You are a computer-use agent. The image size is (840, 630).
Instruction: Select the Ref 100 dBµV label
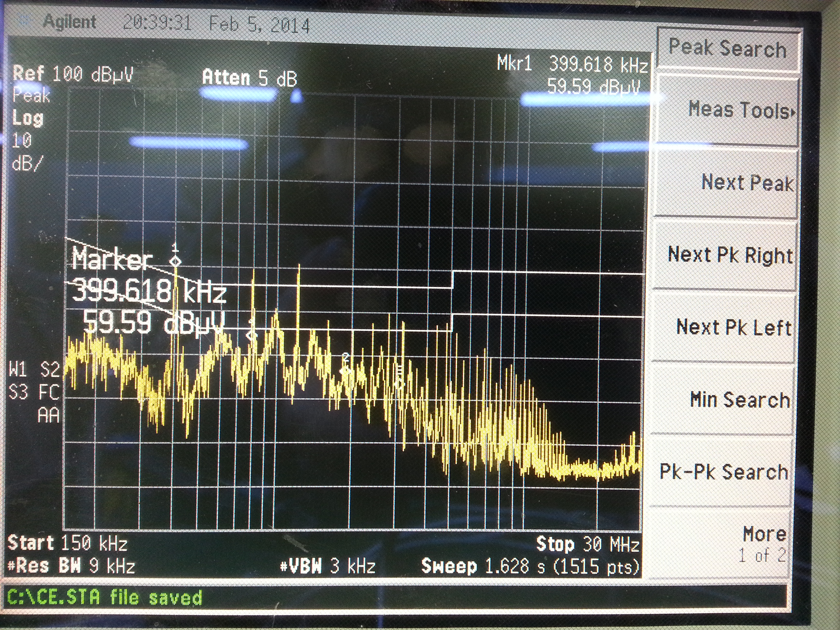73,73
